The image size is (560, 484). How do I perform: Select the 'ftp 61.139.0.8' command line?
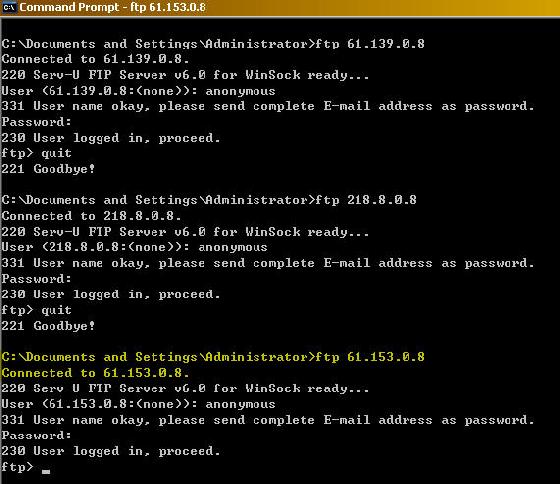coord(213,44)
